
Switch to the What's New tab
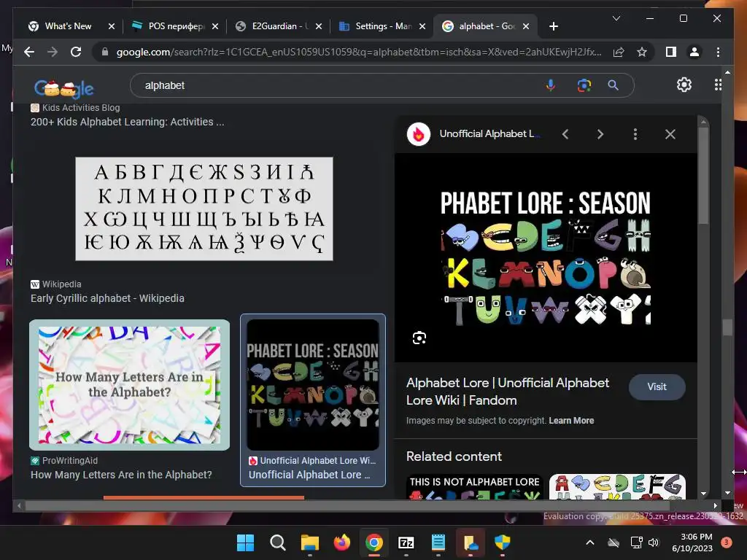(x=68, y=26)
